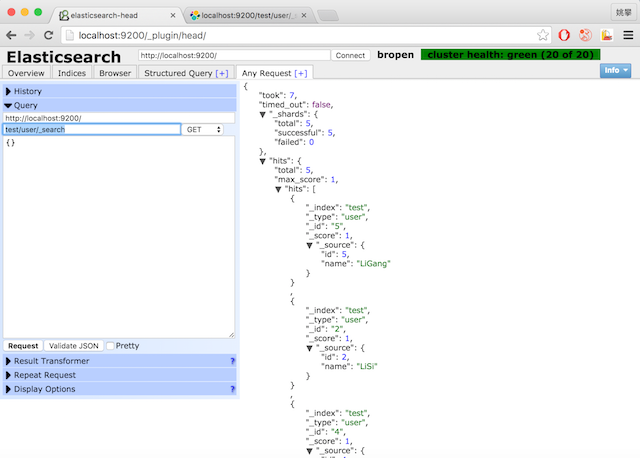The image size is (640, 458).
Task: Close the localhost:9200/test/user tab
Action: [304, 16]
